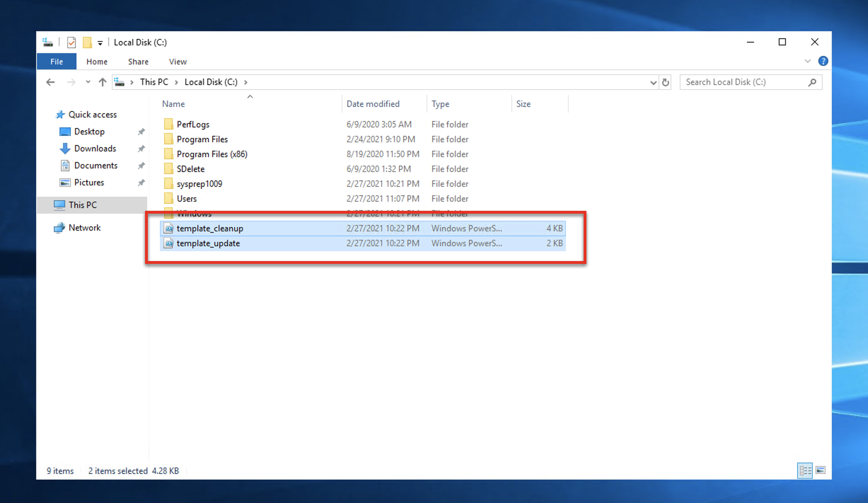
Task: Open the address bar history dropdown
Action: pyautogui.click(x=653, y=82)
